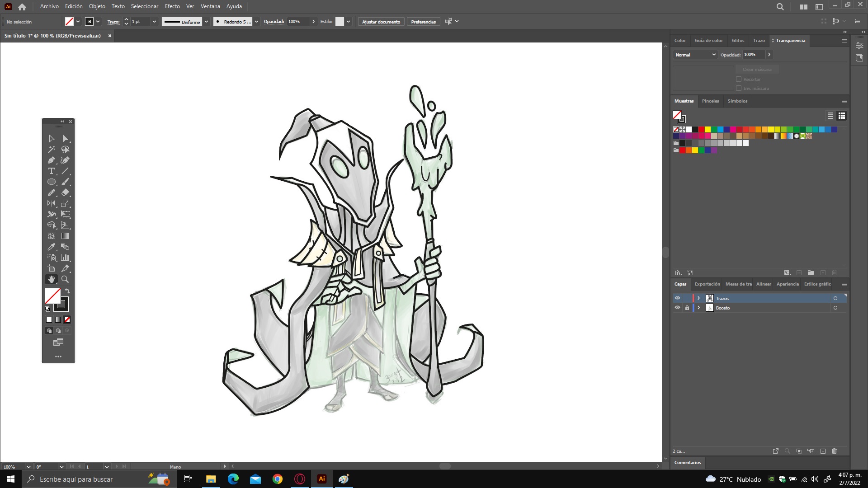The height and width of the screenshot is (488, 868).
Task: Expand the Trazos layer
Action: [x=699, y=298]
